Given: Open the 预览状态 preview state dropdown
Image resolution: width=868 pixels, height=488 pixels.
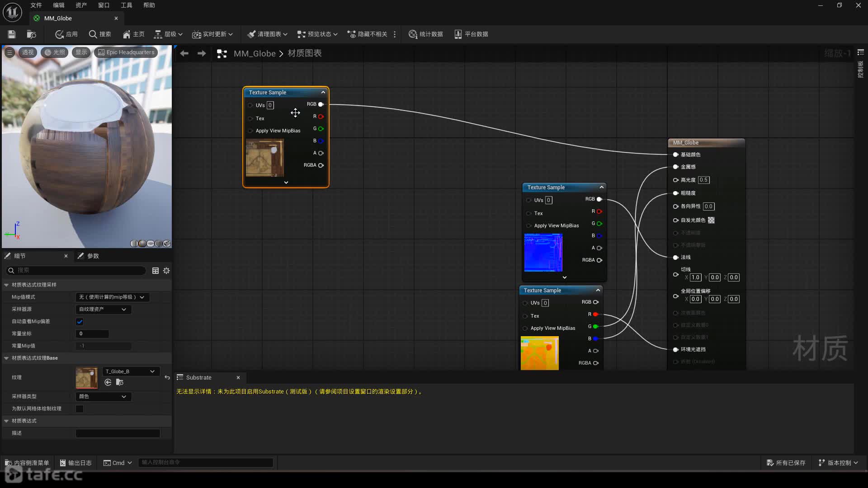Looking at the screenshot, I should pos(317,34).
